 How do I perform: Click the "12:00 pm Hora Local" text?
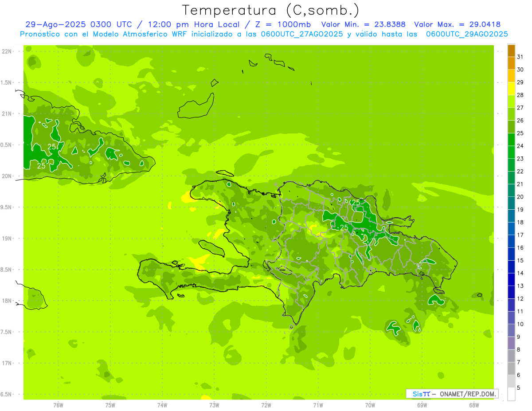point(196,24)
